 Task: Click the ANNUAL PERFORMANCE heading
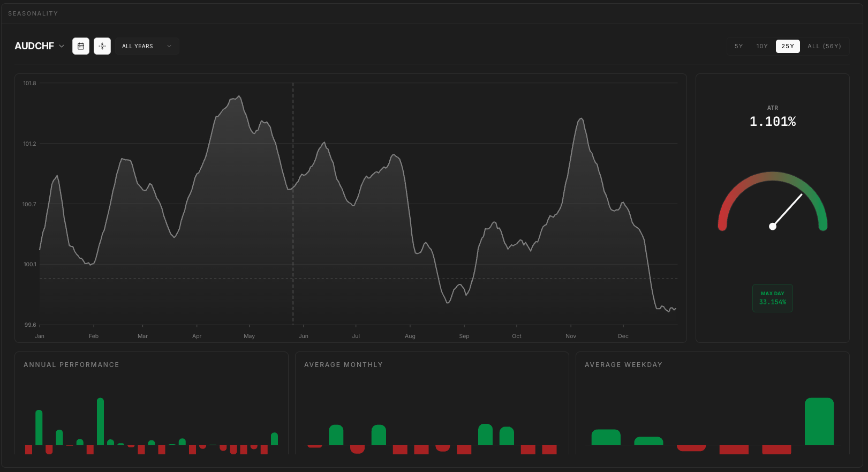coord(71,365)
